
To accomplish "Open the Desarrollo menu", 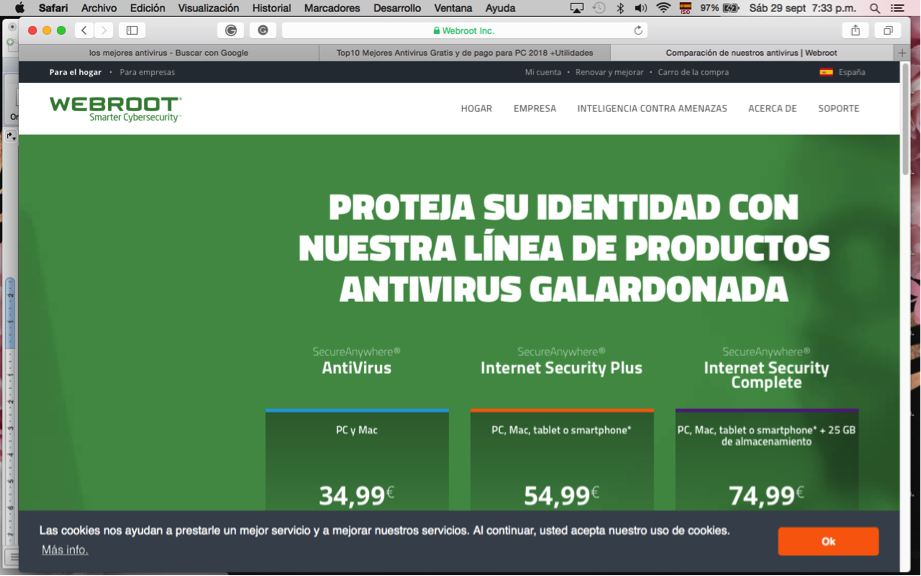I will (x=400, y=7).
